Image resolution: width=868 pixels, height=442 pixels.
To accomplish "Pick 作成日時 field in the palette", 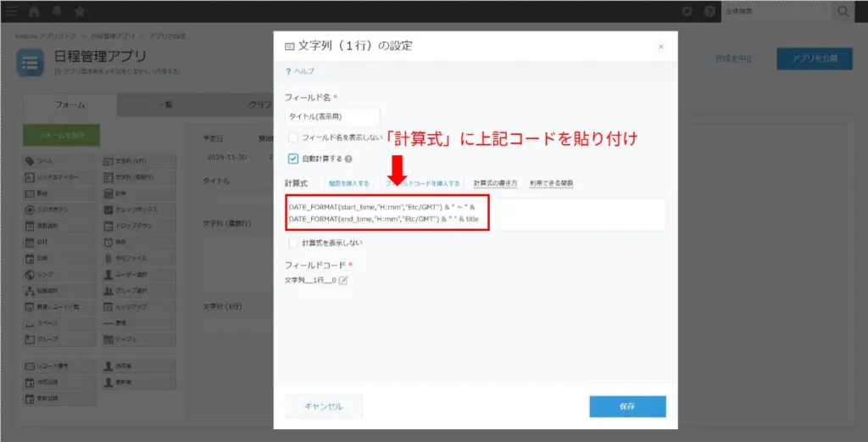I will (60, 382).
